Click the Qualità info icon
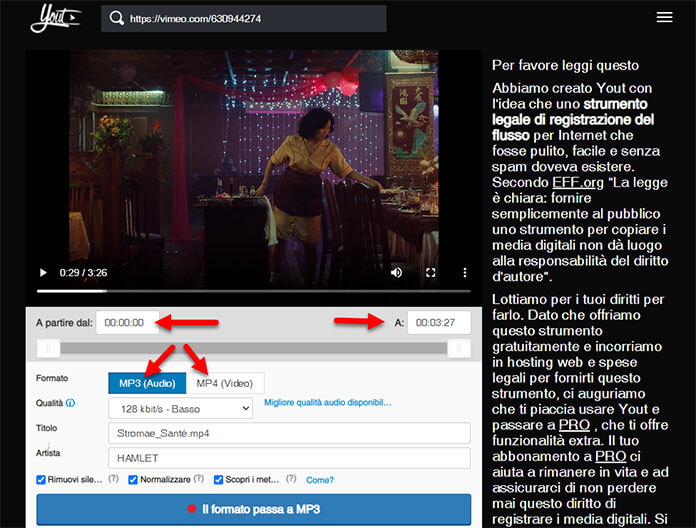The width and height of the screenshot is (696, 528). pyautogui.click(x=71, y=403)
